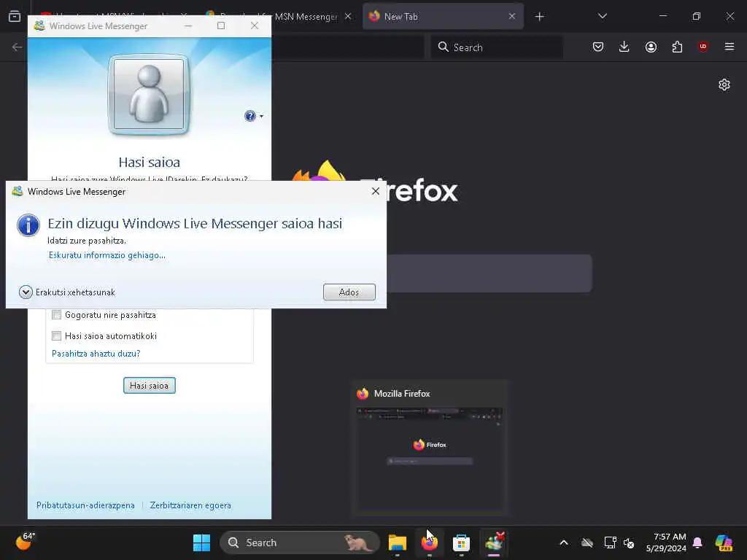Viewport: 747px width, 560px height.
Task: Maximize the Windows Live Messenger window
Action: coord(221,26)
